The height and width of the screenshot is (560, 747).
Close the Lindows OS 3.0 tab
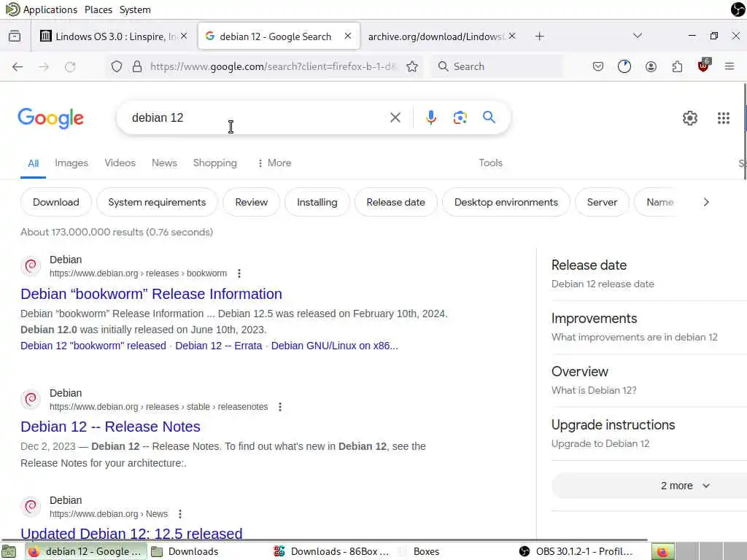pyautogui.click(x=184, y=36)
